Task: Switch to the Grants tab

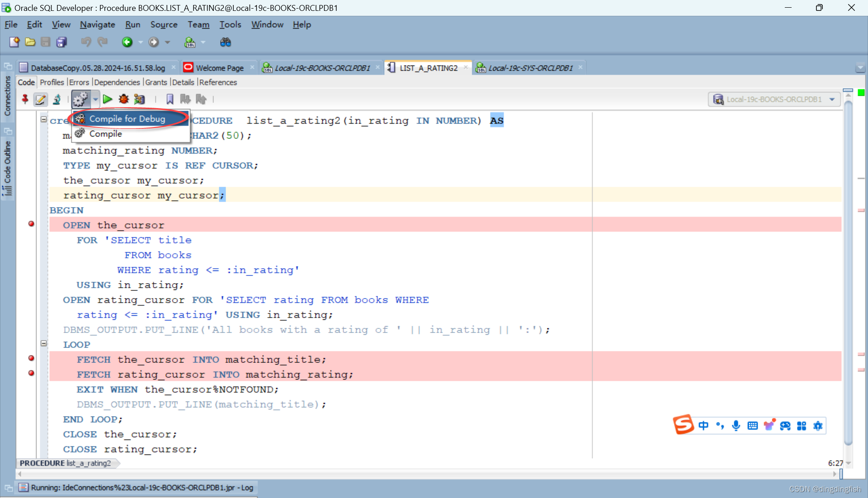Action: 156,82
